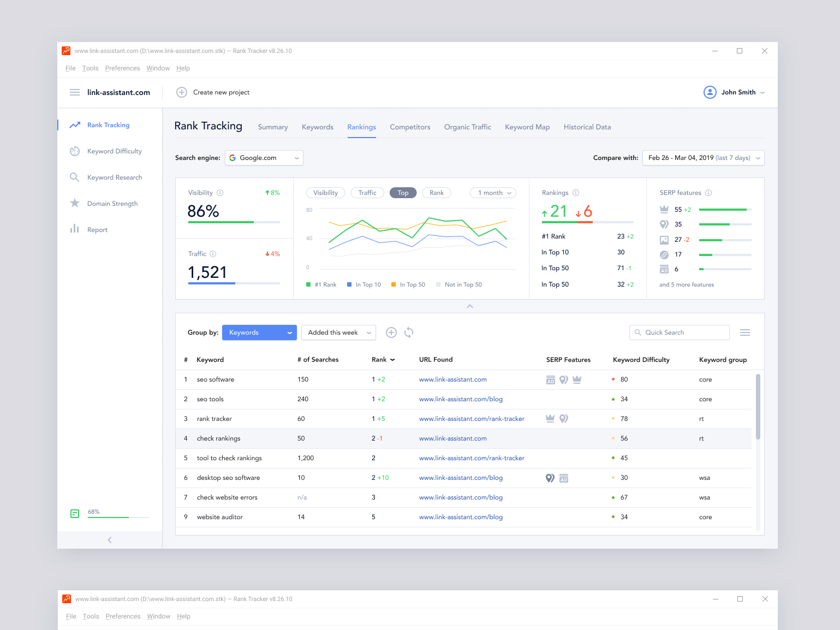Click the Traffic 1,521 progress bar
Viewport: 840px width, 630px height.
click(234, 283)
